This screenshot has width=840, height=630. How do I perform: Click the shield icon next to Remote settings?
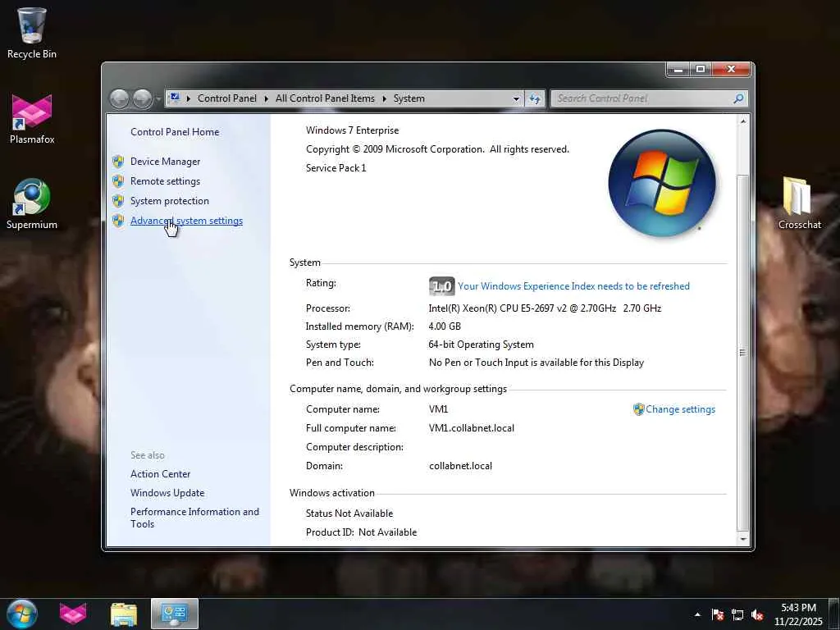pos(118,181)
